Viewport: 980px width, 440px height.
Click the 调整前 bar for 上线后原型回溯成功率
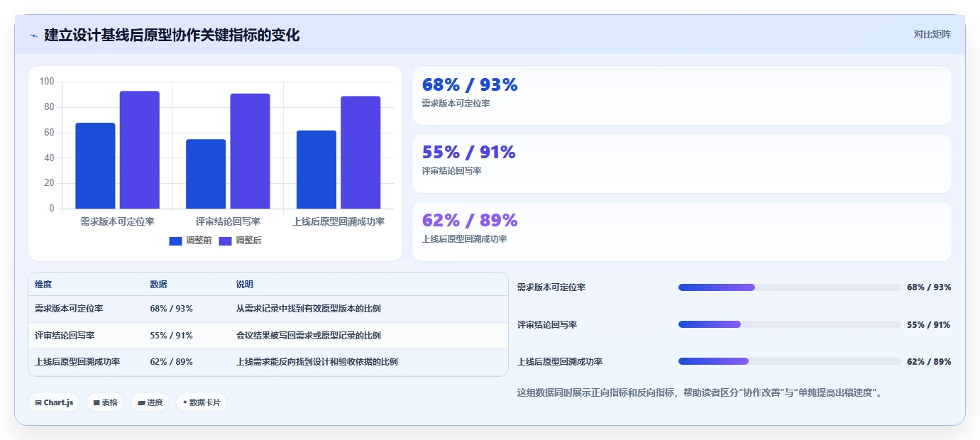pos(316,170)
